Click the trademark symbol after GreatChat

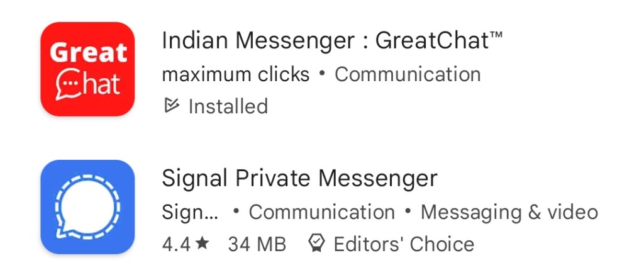coord(496,36)
